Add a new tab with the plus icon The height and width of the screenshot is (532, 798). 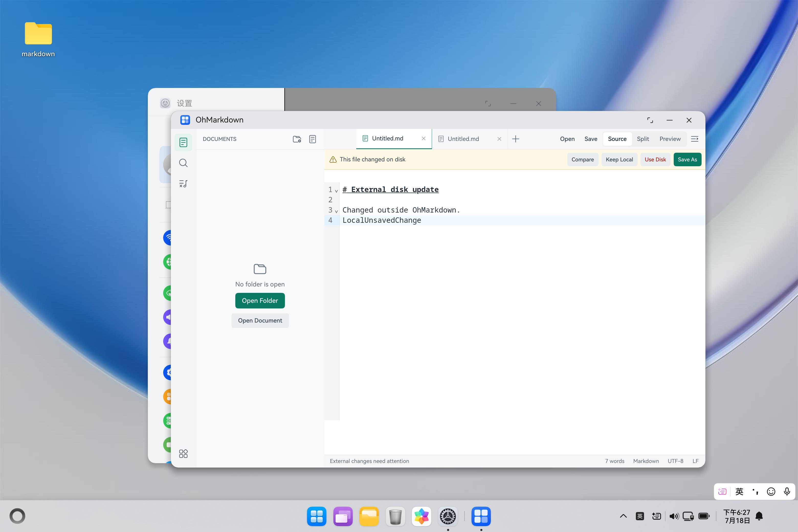(x=516, y=139)
